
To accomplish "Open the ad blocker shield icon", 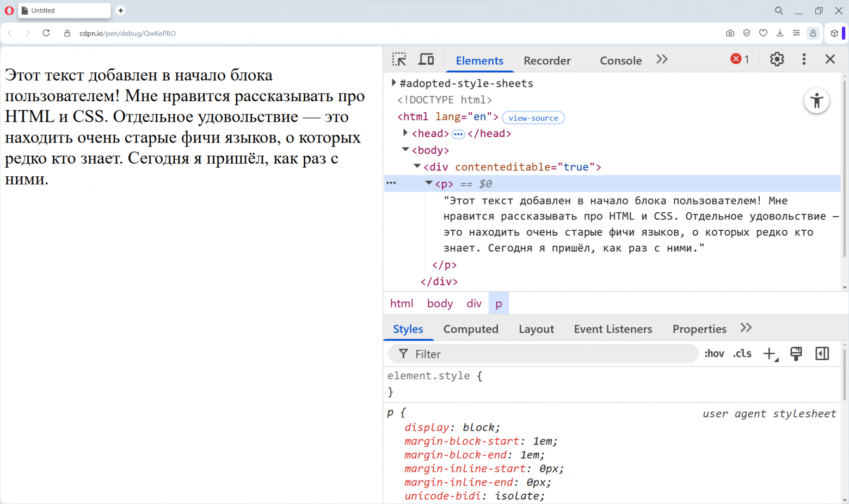I will tap(747, 33).
